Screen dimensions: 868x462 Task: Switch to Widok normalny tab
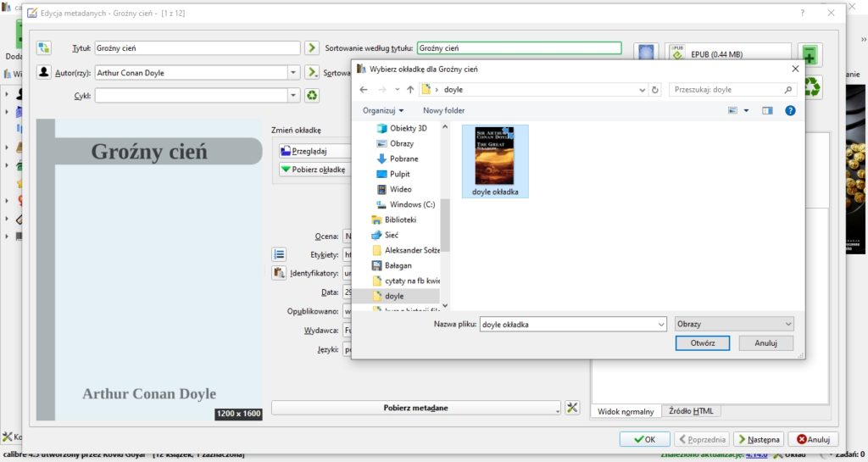(x=626, y=411)
